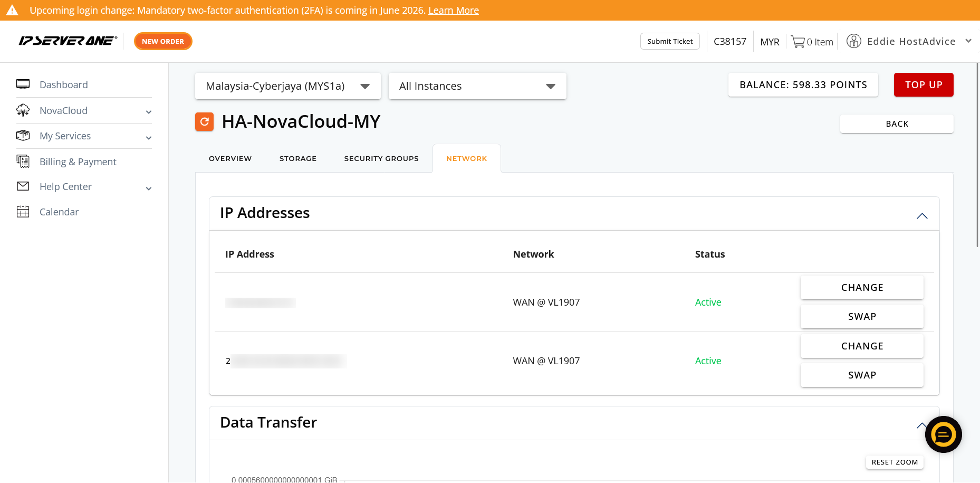This screenshot has width=980, height=483.
Task: Click the Balance 598.33 Points display
Action: point(803,84)
